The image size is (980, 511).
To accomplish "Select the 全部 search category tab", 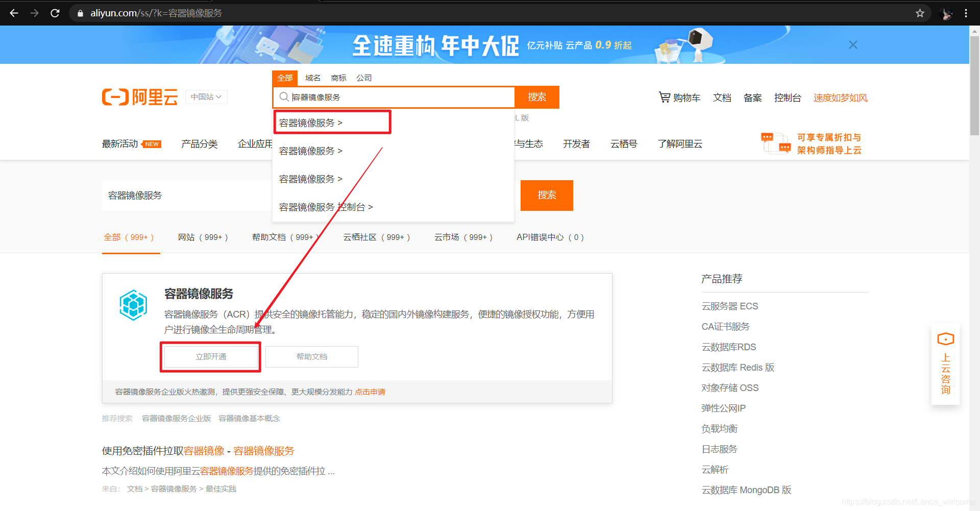I will [x=285, y=78].
